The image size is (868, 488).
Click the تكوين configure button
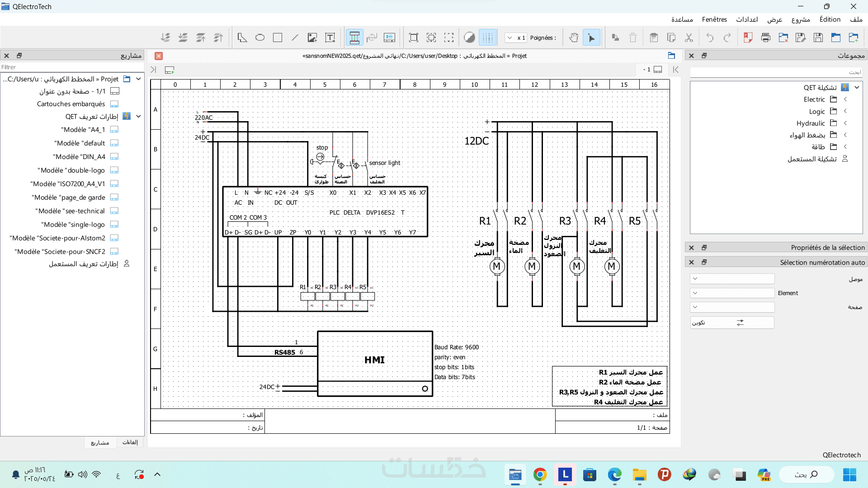[732, 323]
